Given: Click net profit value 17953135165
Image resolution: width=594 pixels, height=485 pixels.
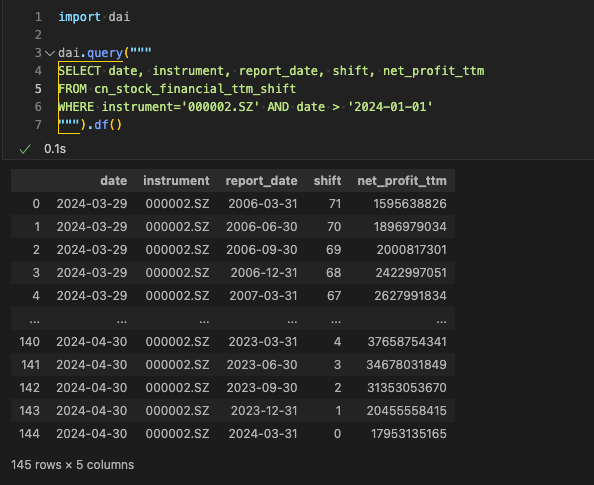Looking at the screenshot, I should point(409,434).
